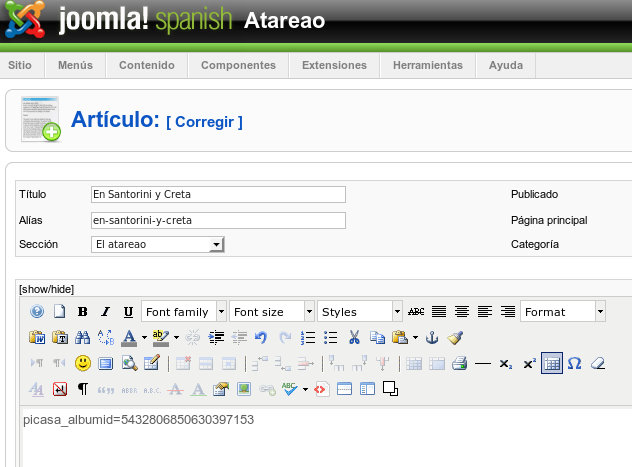
Task: Insert a page break icon
Action: click(x=344, y=389)
